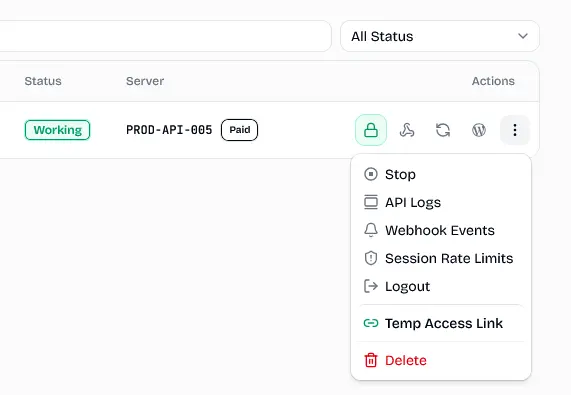Click the green lock icon button
Viewport: 571px width, 395px height.
coord(371,130)
